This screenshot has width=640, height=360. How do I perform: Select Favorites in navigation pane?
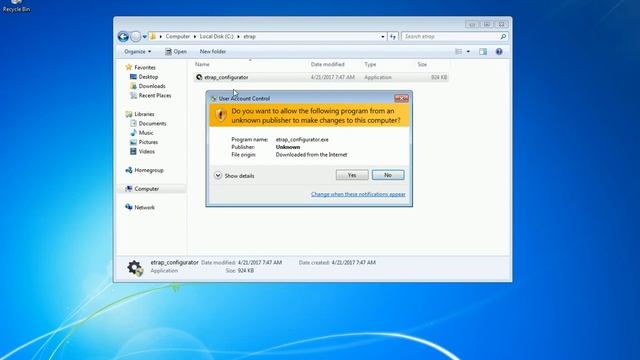pyautogui.click(x=145, y=67)
